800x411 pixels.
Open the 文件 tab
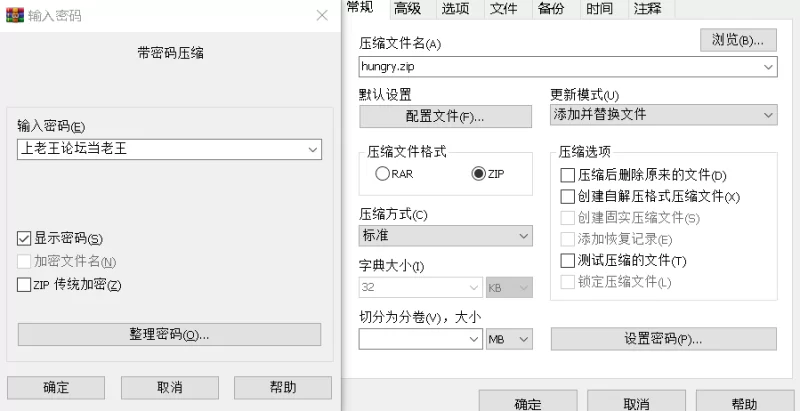pos(504,9)
